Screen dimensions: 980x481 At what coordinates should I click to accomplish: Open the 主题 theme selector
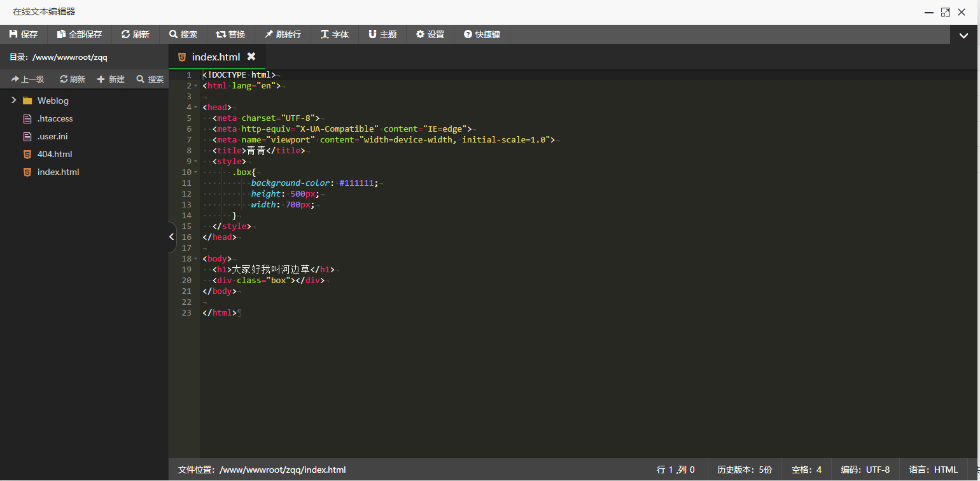click(x=382, y=34)
